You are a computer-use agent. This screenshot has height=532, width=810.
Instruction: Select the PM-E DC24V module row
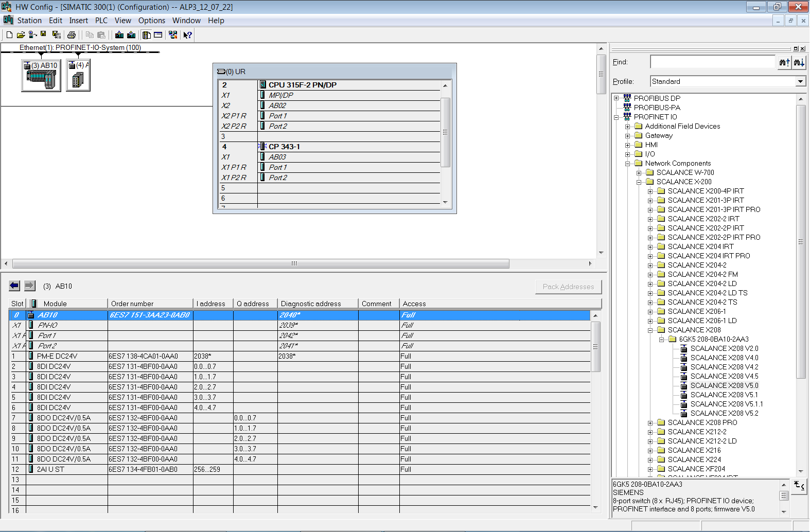click(x=301, y=356)
